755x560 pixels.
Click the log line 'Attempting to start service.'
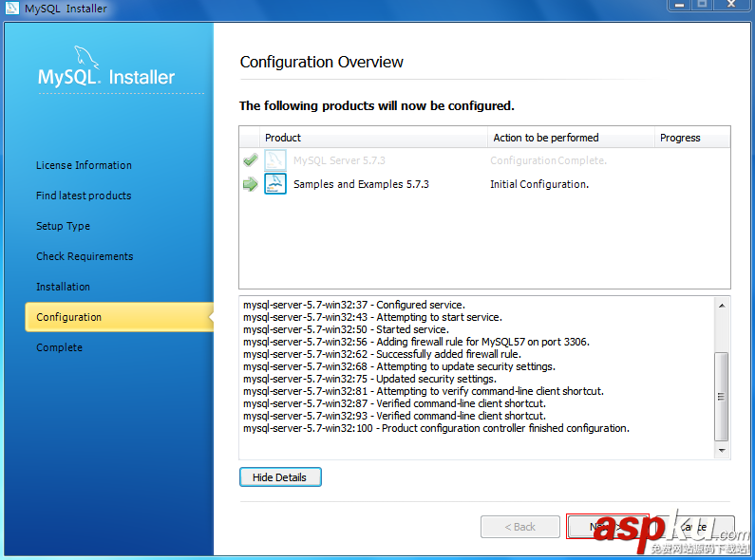pyautogui.click(x=372, y=317)
